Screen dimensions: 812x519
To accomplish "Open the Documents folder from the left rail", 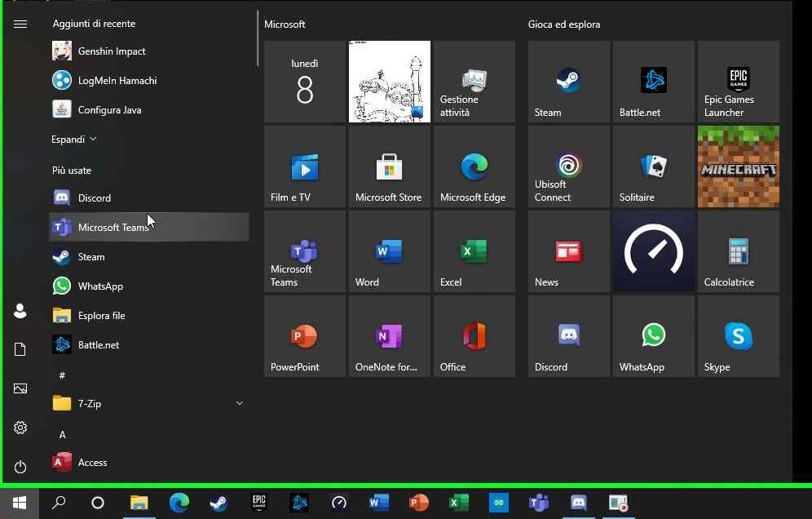I will tap(20, 349).
